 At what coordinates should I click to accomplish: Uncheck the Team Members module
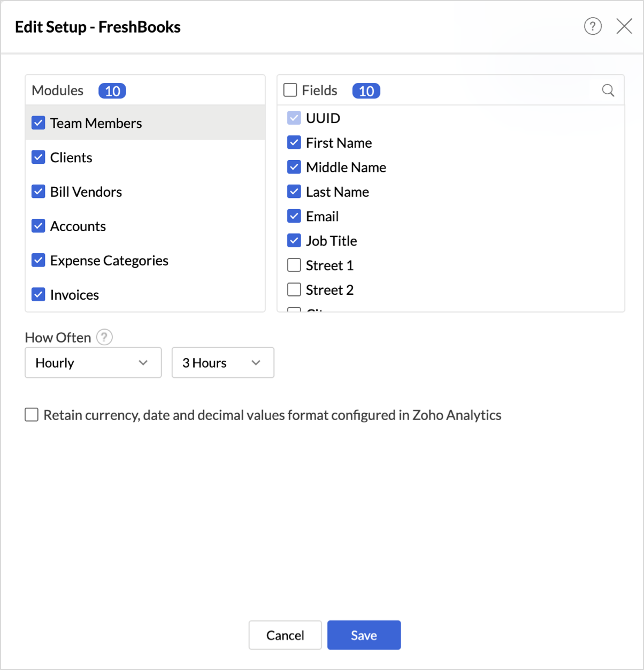coord(39,123)
